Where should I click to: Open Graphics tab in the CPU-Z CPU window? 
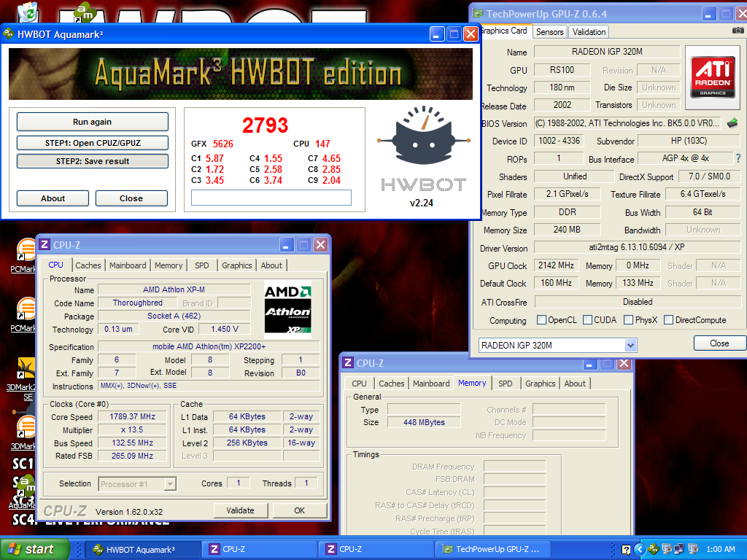pos(237,265)
